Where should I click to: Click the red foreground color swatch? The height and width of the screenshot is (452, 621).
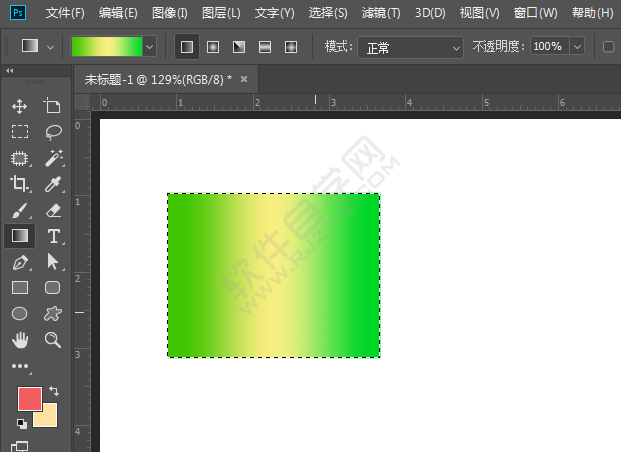pos(30,399)
